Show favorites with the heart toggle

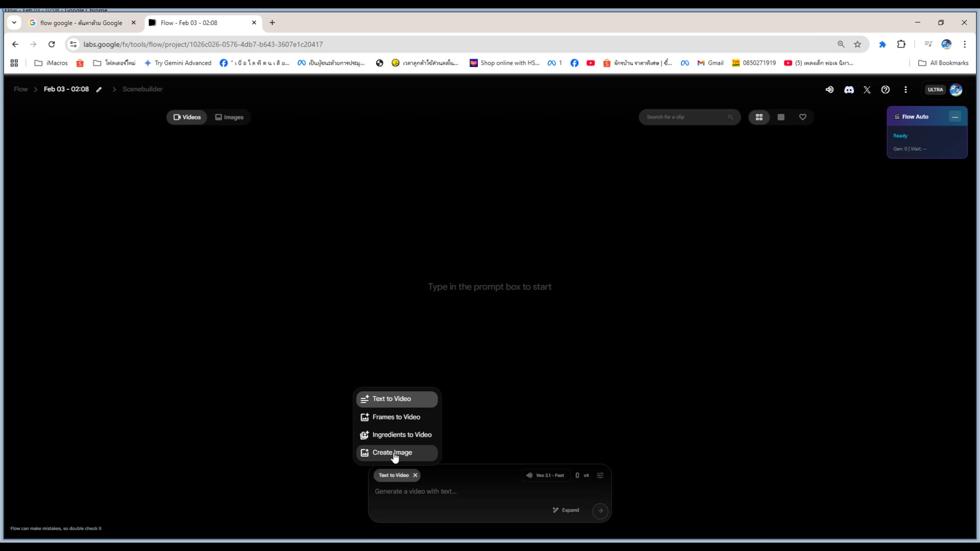point(803,117)
